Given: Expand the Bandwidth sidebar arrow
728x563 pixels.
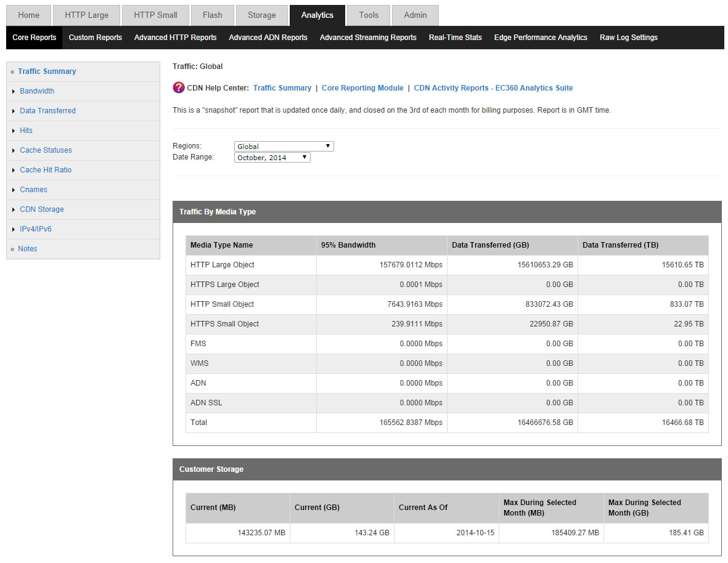Looking at the screenshot, I should point(14,91).
